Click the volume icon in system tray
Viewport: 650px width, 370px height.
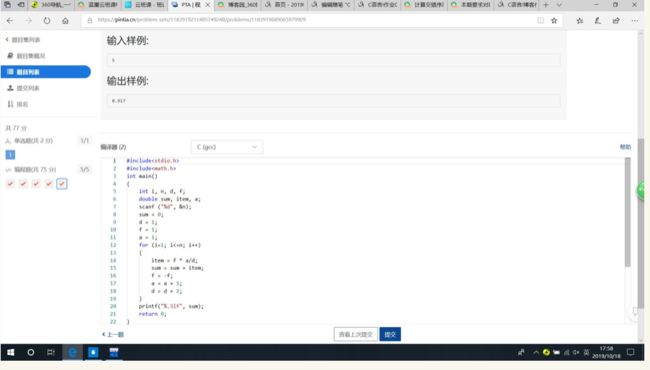click(576, 352)
